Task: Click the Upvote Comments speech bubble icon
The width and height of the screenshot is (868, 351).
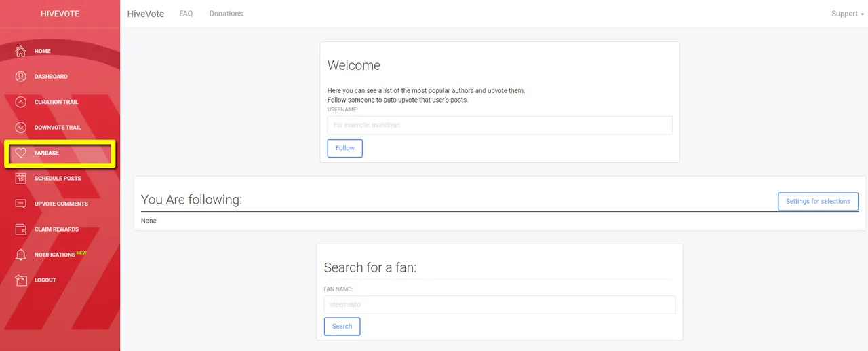Action: coord(21,204)
